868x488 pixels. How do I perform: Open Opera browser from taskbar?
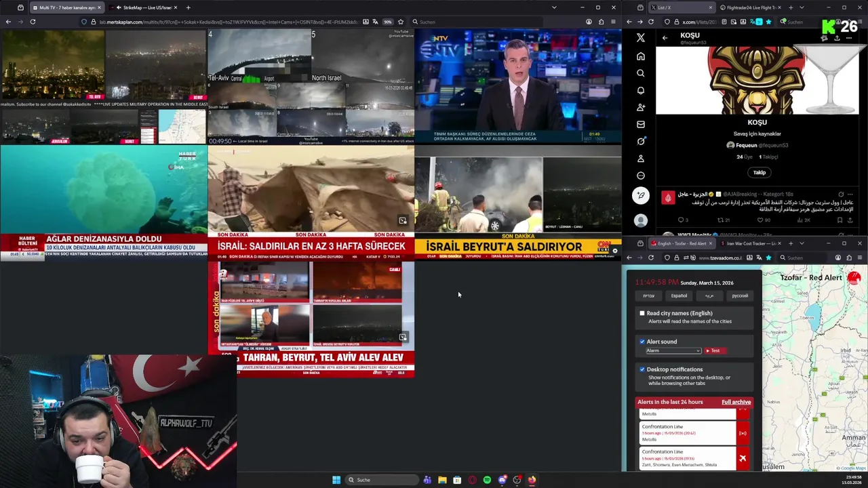472,480
